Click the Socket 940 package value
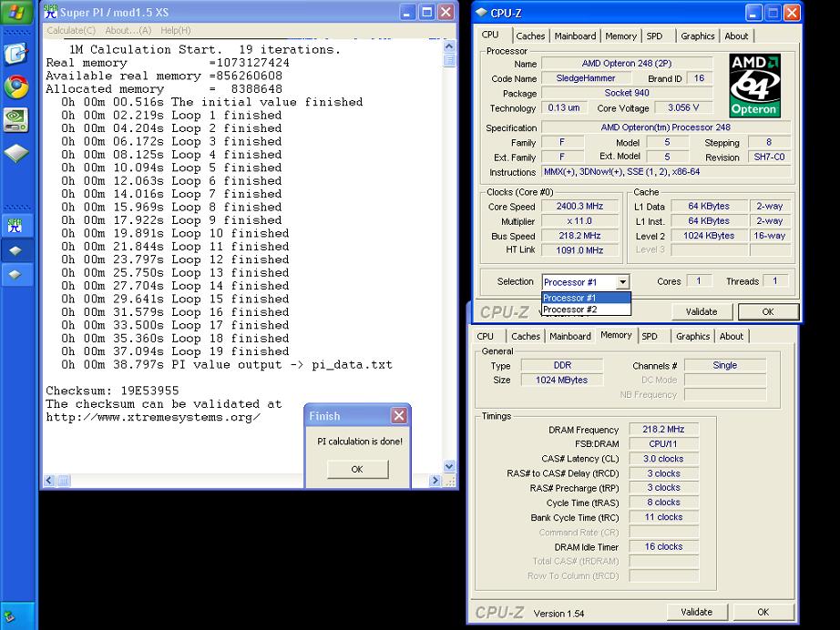This screenshot has width=840, height=630. (x=627, y=93)
